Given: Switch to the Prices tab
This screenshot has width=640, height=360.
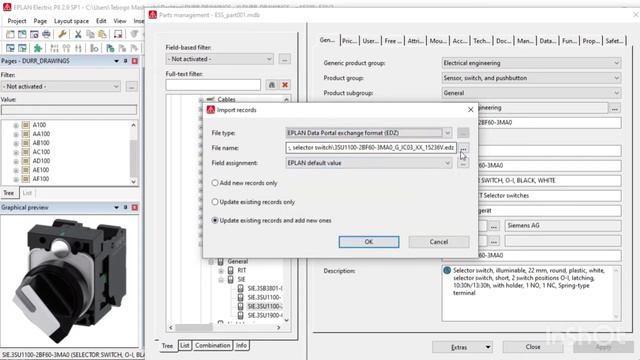Looking at the screenshot, I should (349, 41).
